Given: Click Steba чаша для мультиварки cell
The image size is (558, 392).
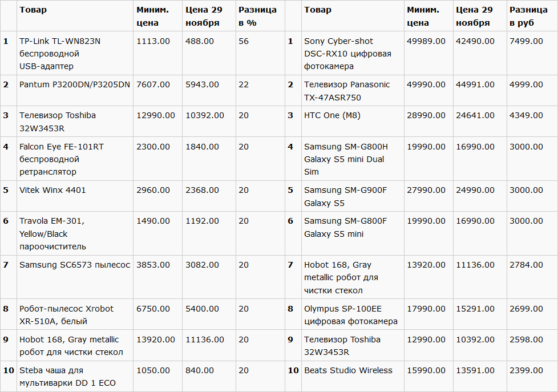Looking at the screenshot, I should (67, 377).
